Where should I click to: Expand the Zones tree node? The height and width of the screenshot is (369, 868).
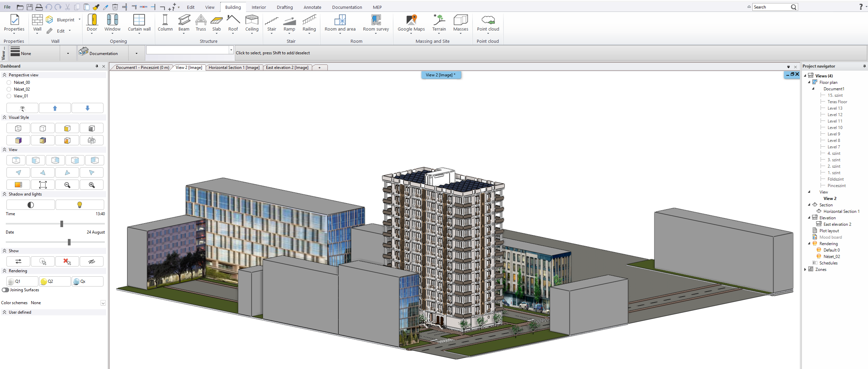click(x=805, y=270)
